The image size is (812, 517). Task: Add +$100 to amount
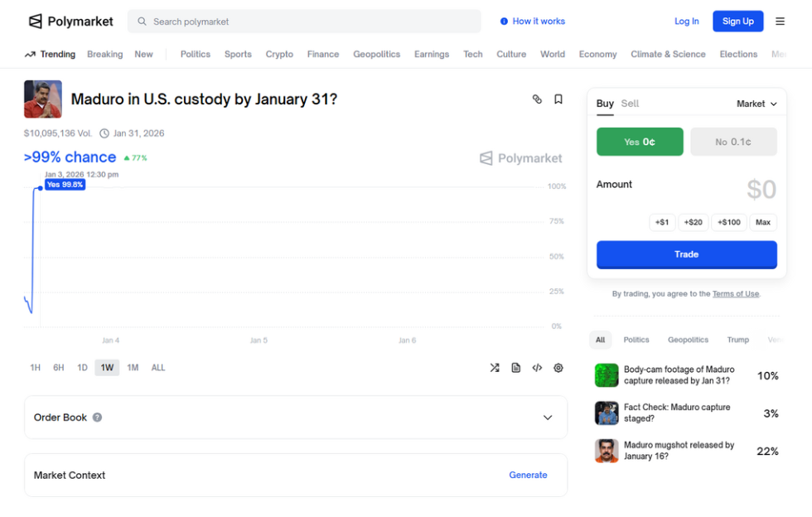tap(728, 222)
